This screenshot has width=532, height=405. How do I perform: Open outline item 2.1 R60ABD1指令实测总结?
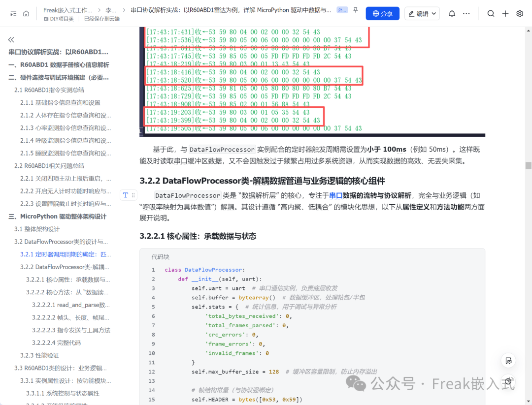pos(49,90)
